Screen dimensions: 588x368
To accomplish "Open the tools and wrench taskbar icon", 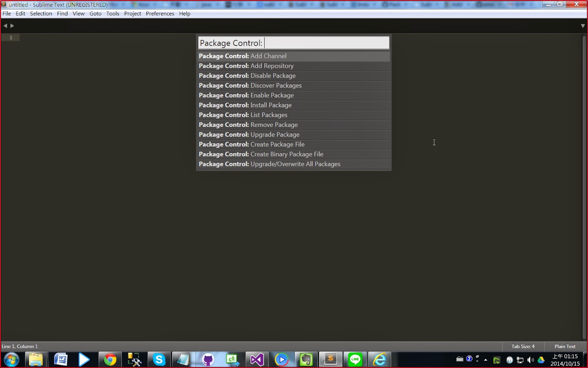I will [x=134, y=360].
